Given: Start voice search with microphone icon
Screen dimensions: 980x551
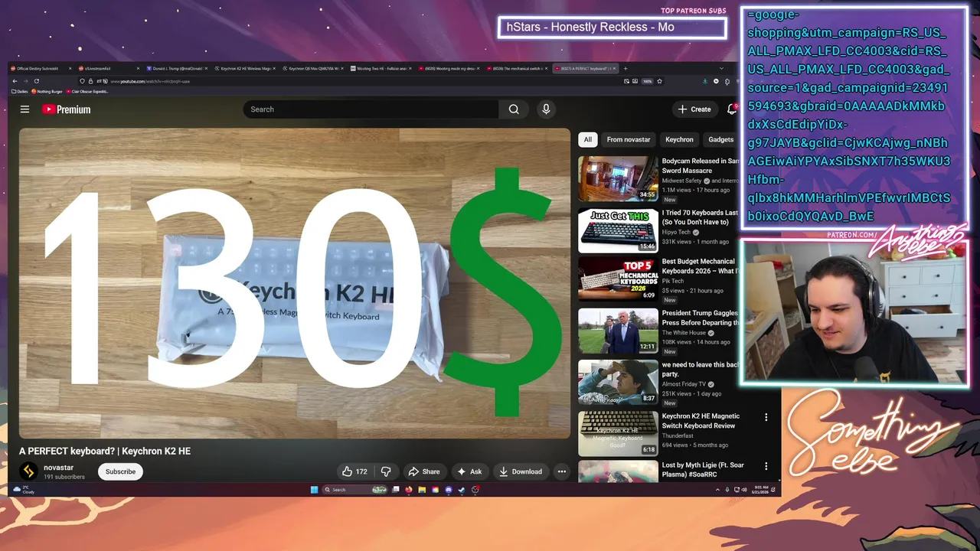Looking at the screenshot, I should 546,109.
